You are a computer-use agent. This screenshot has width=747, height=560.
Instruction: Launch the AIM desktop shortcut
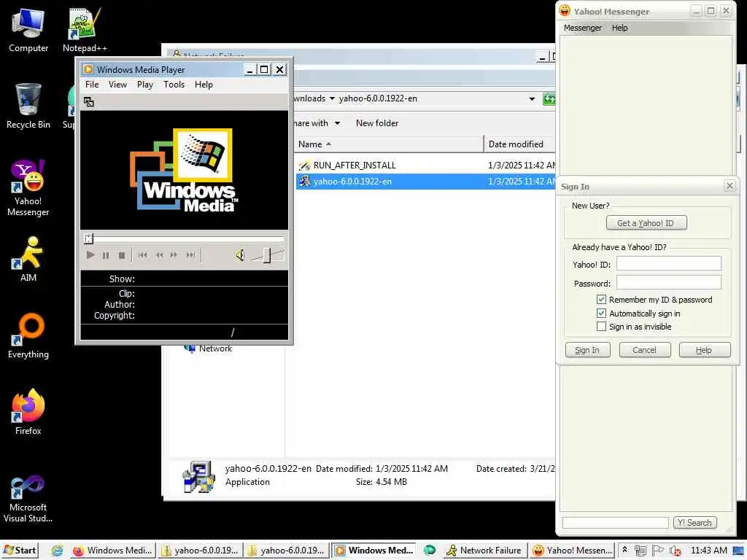[28, 259]
